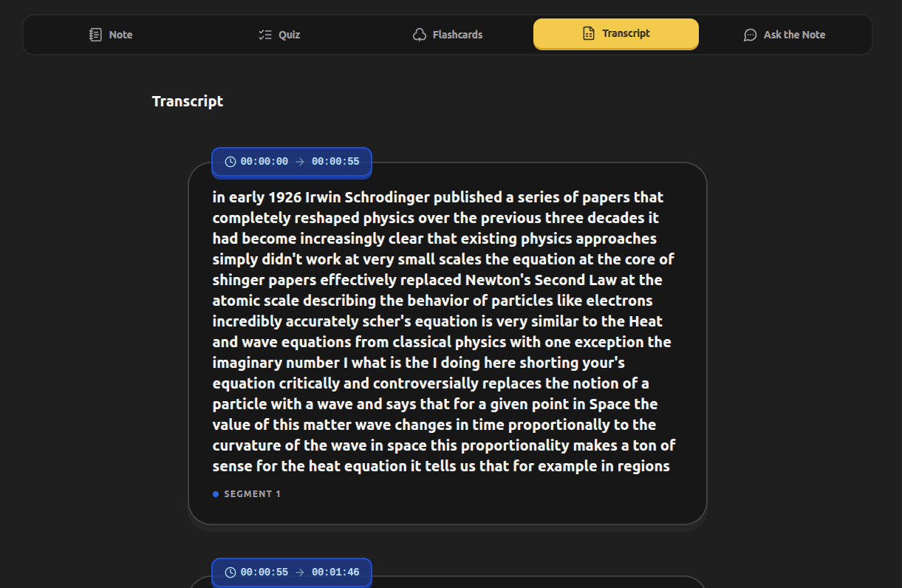This screenshot has height=588, width=902.
Task: Click the checklist icon beside Quiz
Action: [x=265, y=35]
